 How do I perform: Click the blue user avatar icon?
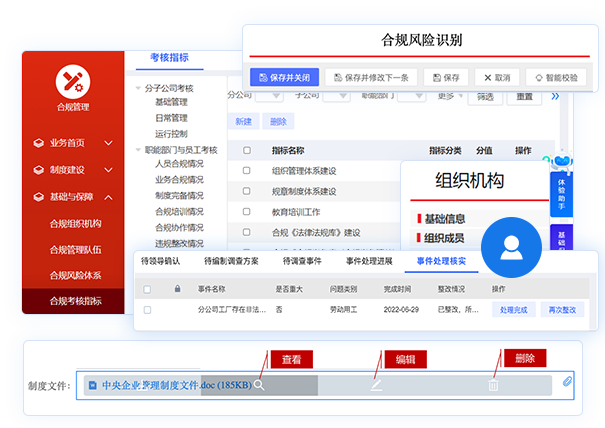(512, 245)
